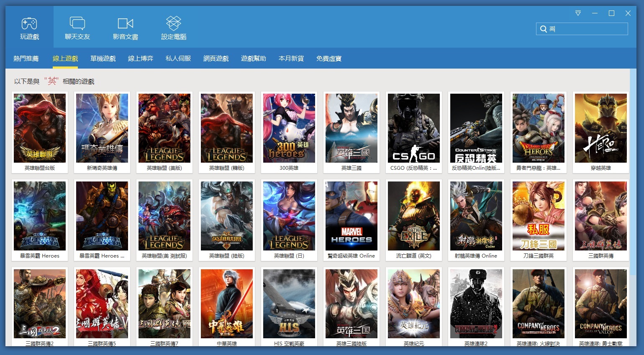Switch to the 單機遊戲 tab
Screen dimensions: 644x355
[x=103, y=59]
